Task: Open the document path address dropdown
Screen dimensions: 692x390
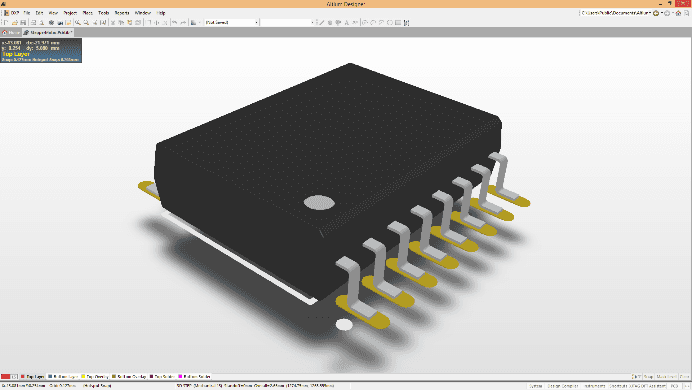Action: (650, 13)
